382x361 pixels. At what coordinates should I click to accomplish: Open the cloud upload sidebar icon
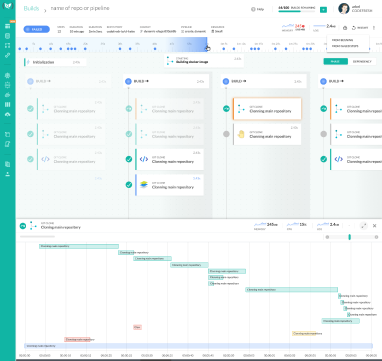click(x=7, y=114)
